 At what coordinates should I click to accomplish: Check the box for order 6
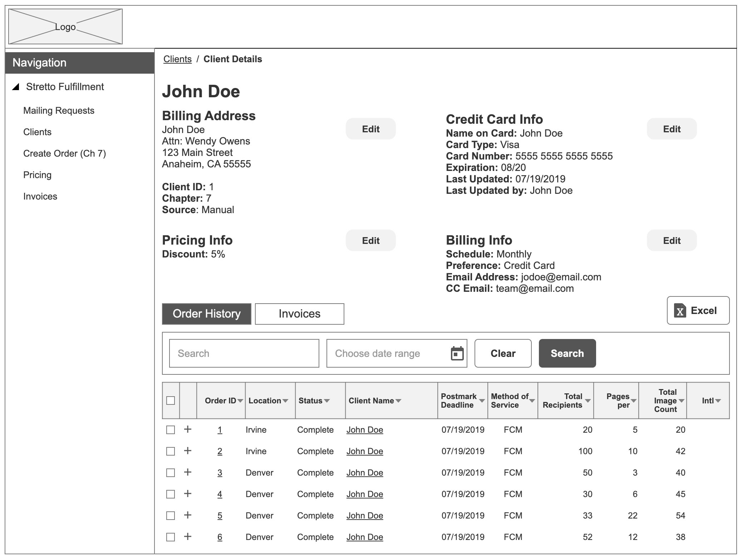[x=171, y=537]
